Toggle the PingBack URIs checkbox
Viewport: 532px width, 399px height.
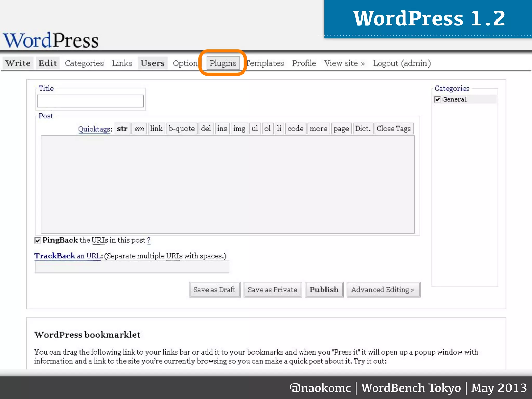[x=38, y=240]
